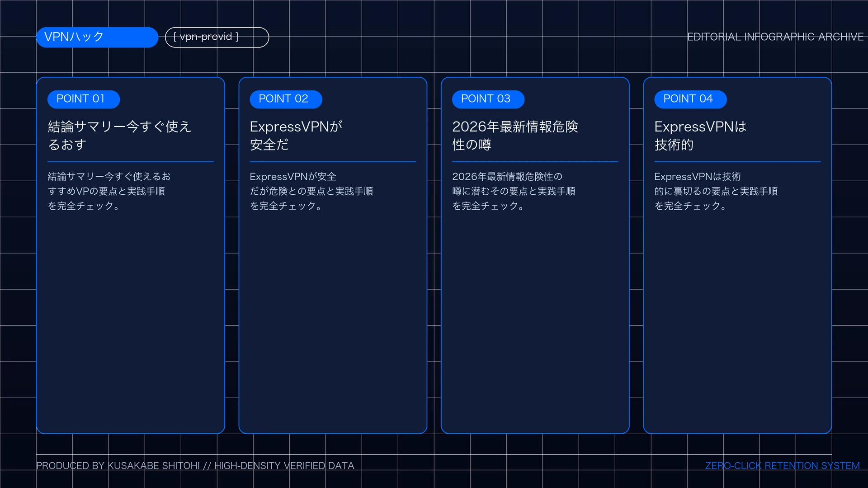The width and height of the screenshot is (868, 488).
Task: Click heading ExpressVPNは技術的
Action: [701, 136]
